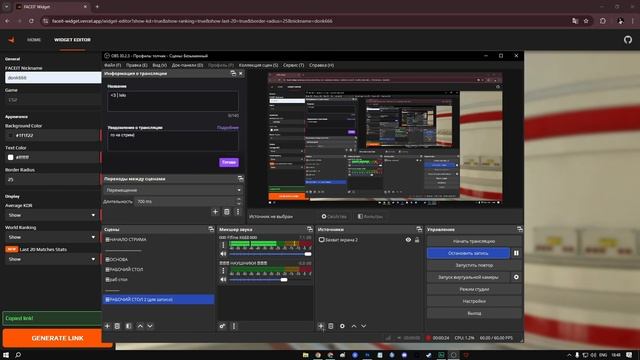Open the GitHub icon on the FACEIT widget page
The image size is (640, 360).
coord(628,40)
